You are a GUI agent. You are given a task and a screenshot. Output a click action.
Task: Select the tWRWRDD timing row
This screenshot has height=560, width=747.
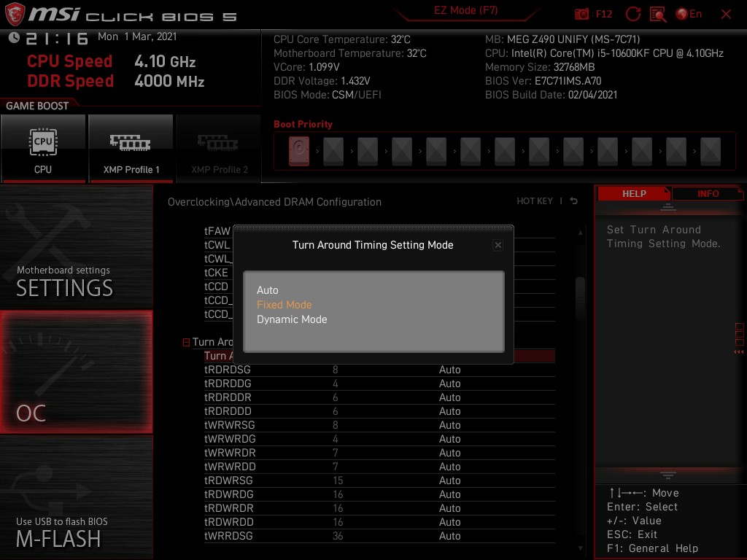coord(379,466)
